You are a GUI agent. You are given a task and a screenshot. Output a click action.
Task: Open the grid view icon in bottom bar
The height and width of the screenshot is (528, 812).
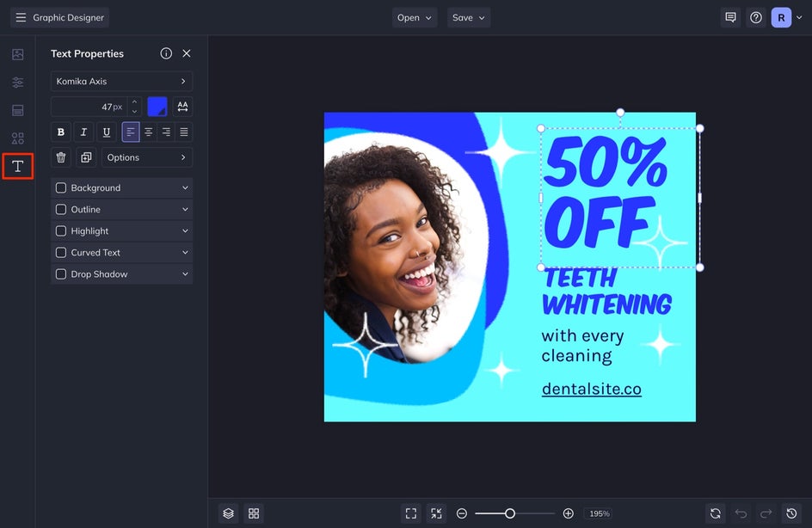[x=254, y=513]
